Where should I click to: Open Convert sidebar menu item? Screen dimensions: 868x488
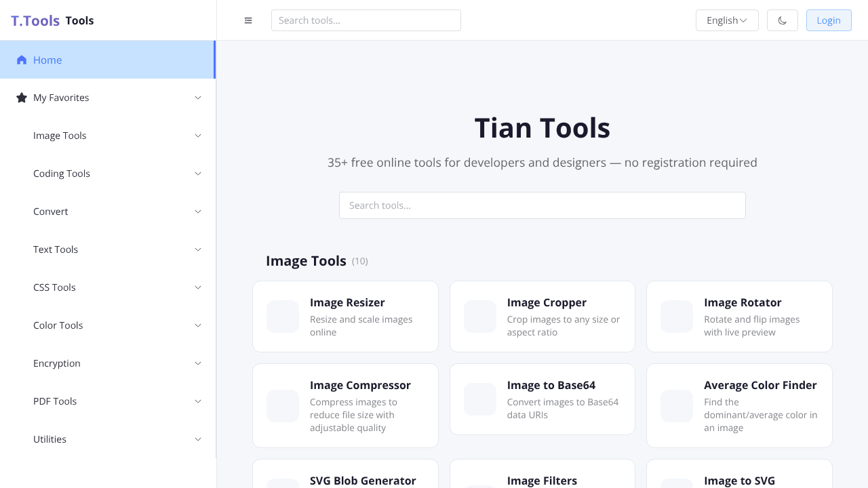tap(108, 211)
